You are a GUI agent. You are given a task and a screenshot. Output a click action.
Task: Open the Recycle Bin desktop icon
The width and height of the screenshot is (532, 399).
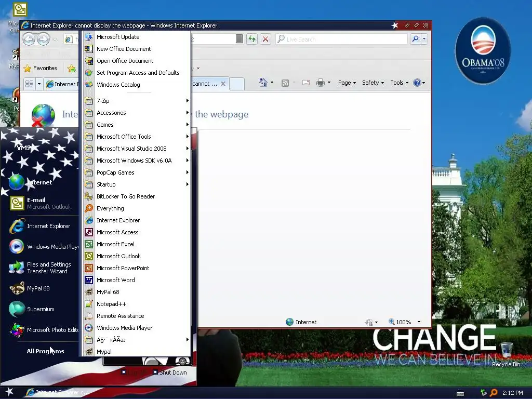(506, 354)
